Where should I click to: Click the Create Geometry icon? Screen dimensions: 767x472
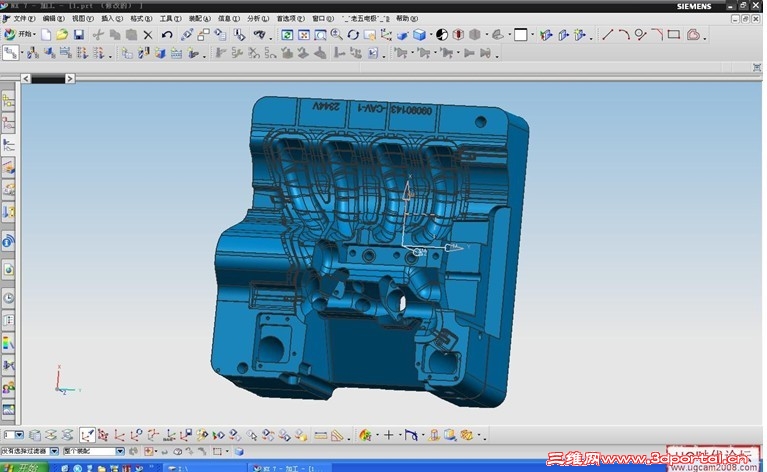click(x=160, y=53)
